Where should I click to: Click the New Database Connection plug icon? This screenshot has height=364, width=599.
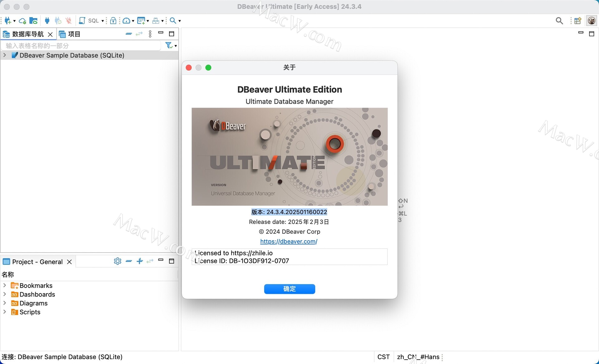point(8,21)
